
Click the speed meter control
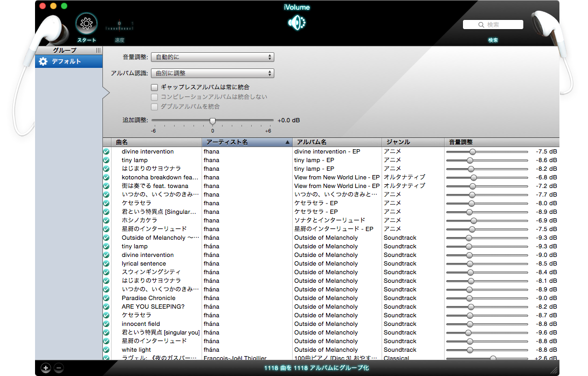[x=119, y=26]
